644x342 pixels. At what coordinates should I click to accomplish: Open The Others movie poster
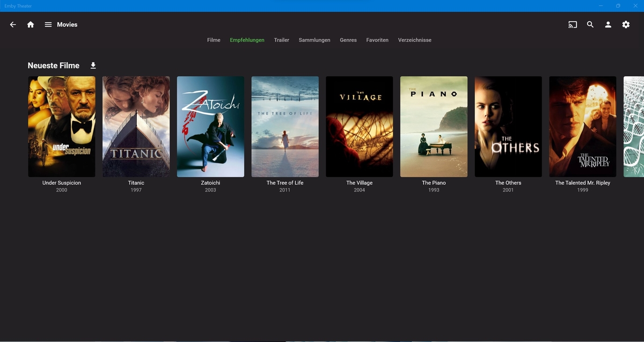pos(508,126)
